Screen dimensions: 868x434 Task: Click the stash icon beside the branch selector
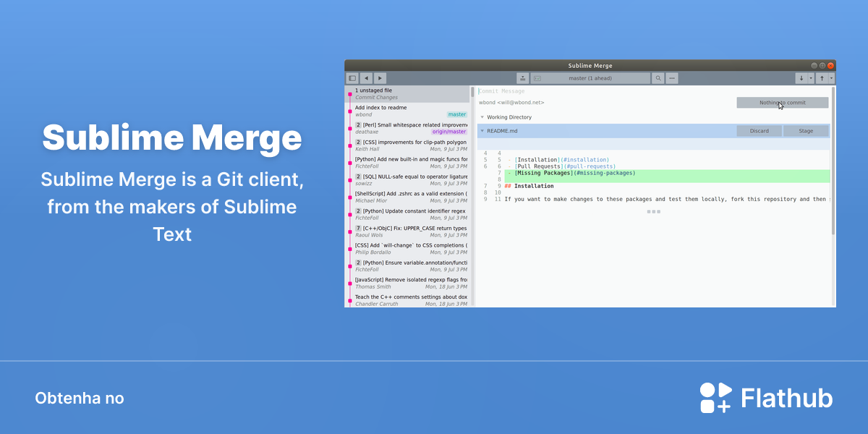pos(523,78)
